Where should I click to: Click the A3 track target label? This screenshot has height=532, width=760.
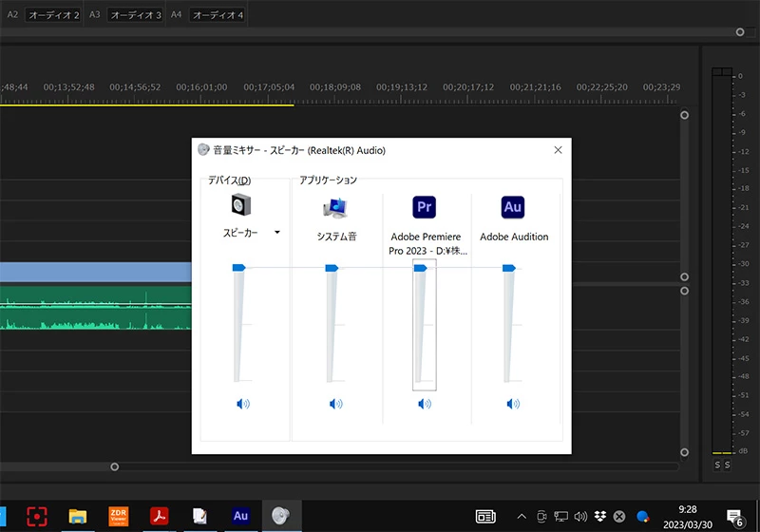tap(94, 14)
